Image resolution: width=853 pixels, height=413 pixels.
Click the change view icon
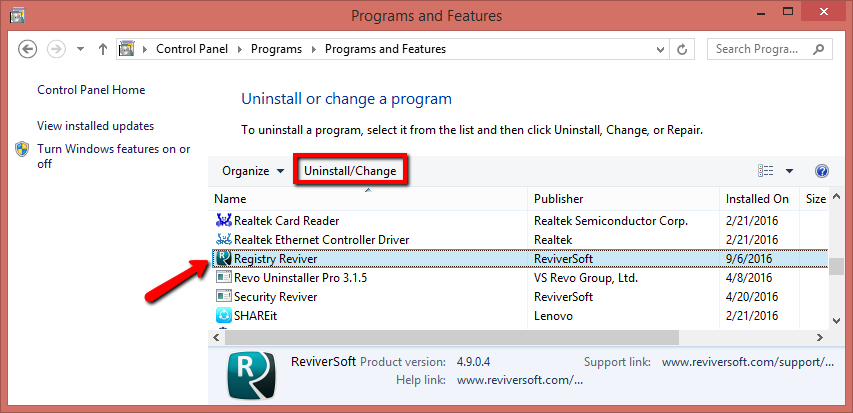[x=765, y=171]
